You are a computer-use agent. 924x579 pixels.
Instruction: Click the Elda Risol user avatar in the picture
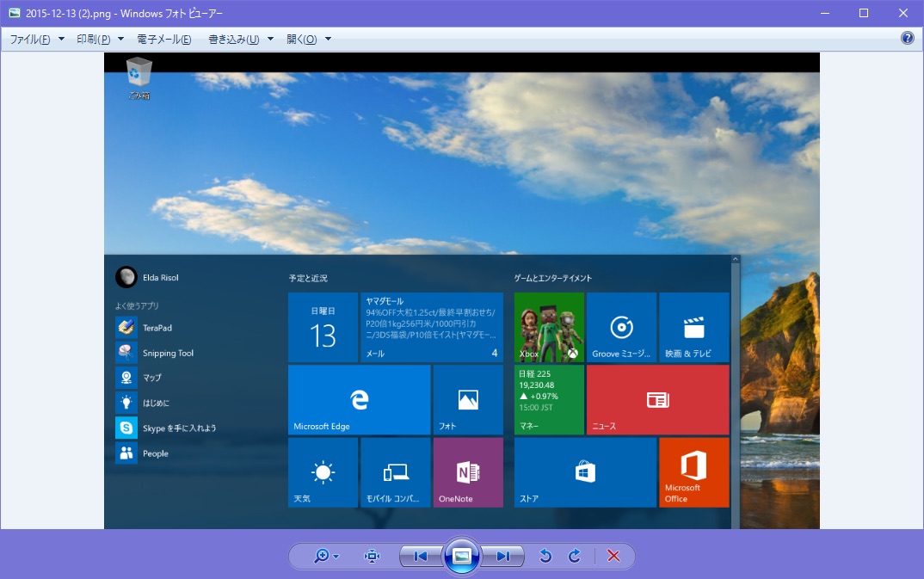pos(126,277)
